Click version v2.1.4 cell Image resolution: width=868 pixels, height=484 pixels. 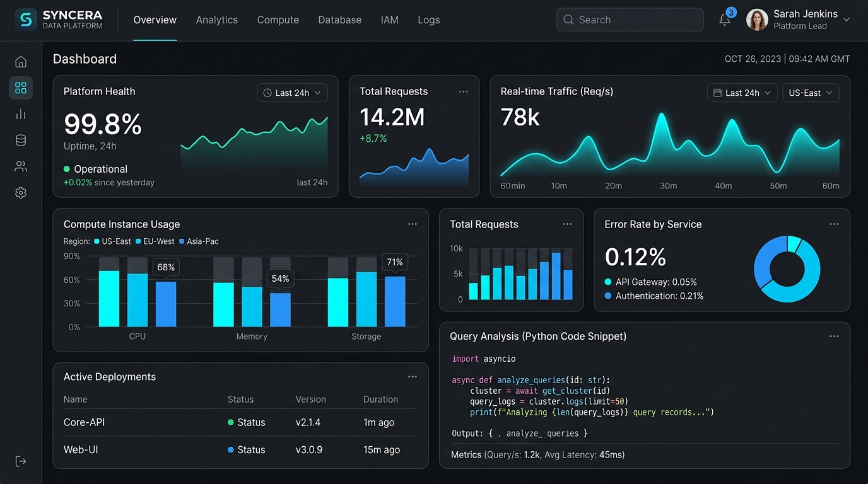pos(308,422)
